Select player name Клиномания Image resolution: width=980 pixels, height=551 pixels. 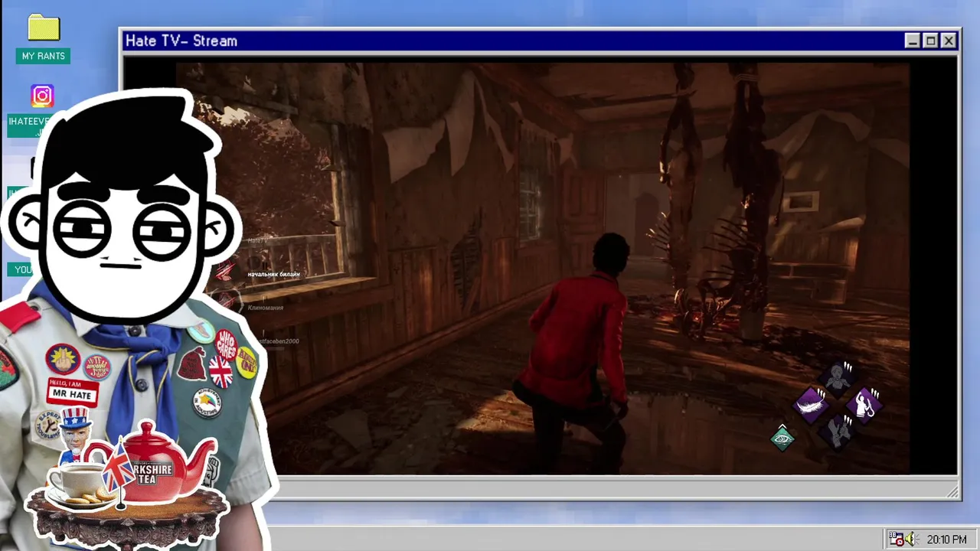pyautogui.click(x=266, y=308)
